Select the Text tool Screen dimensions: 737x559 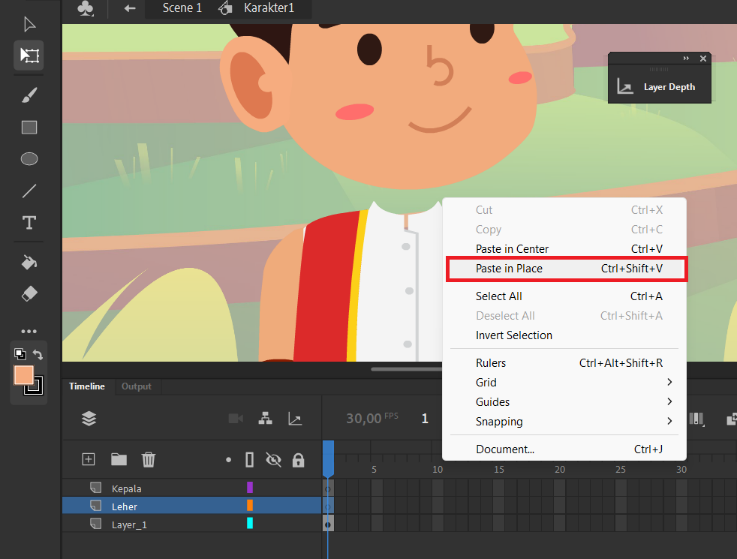click(x=29, y=222)
